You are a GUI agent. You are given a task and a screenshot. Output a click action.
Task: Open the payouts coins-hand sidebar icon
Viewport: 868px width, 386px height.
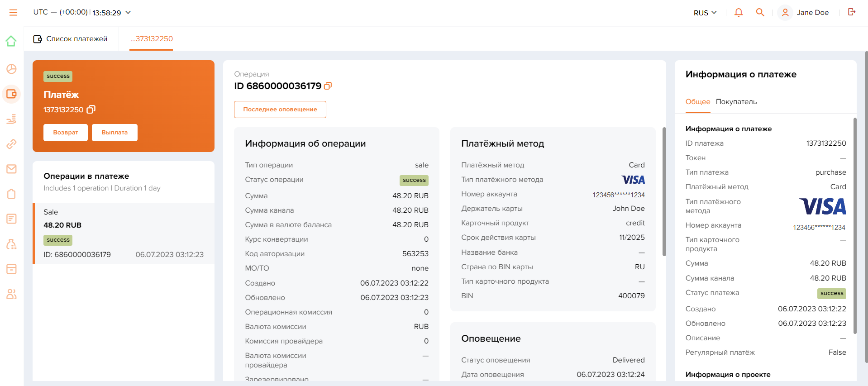click(x=11, y=119)
